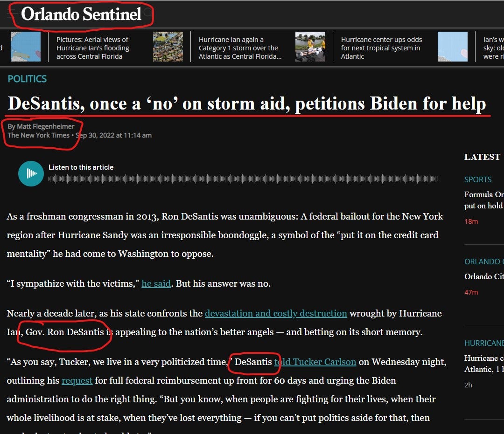Open the tropical map thumbnail before the Pictures story

[x=26, y=47]
